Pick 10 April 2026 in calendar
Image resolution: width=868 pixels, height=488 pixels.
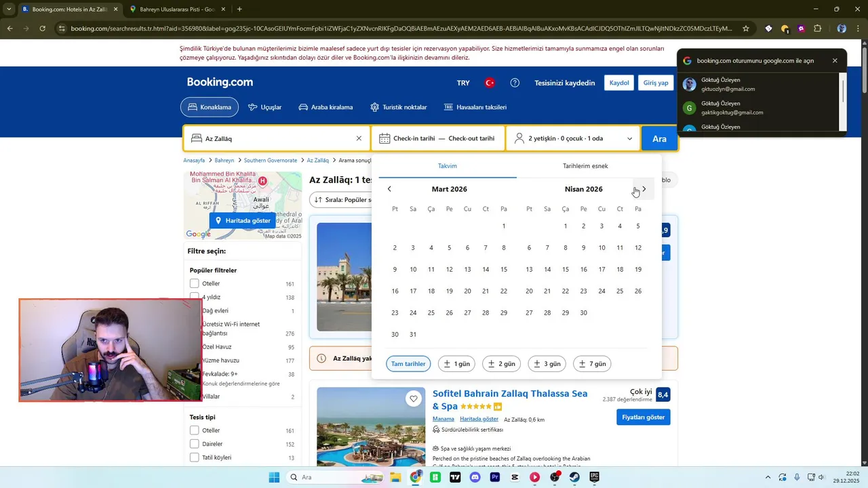pyautogui.click(x=601, y=248)
